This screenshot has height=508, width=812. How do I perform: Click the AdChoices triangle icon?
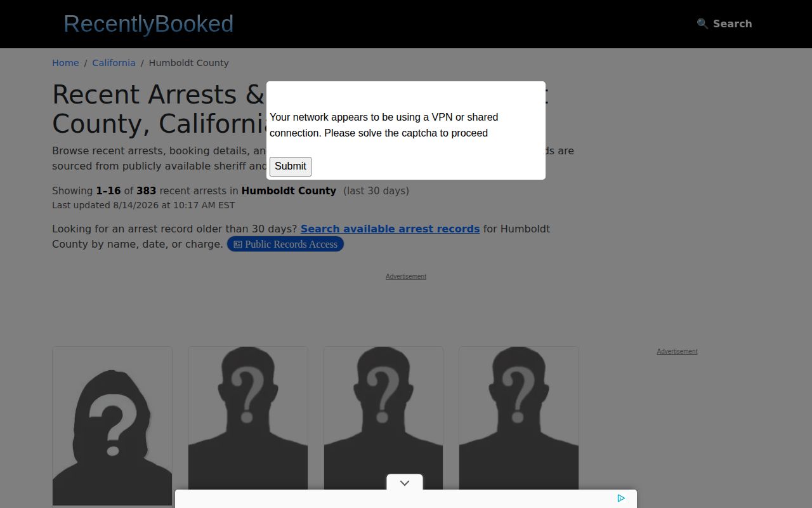pyautogui.click(x=621, y=498)
